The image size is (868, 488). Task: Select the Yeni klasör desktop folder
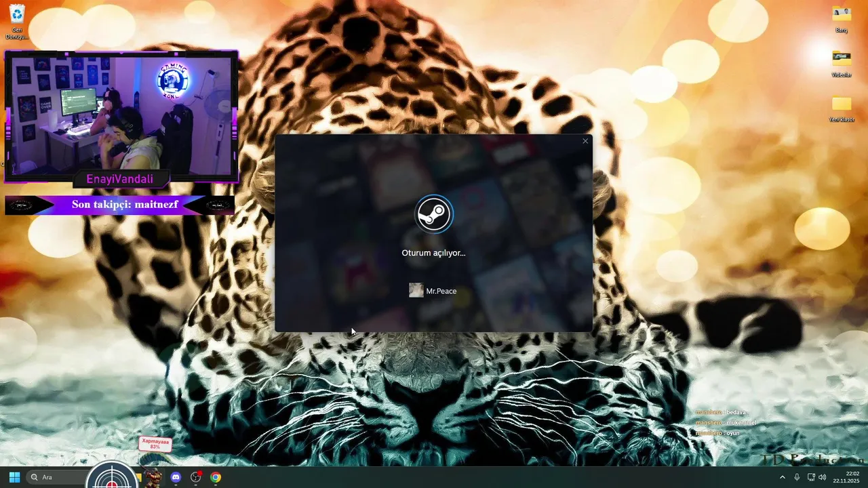(x=842, y=108)
